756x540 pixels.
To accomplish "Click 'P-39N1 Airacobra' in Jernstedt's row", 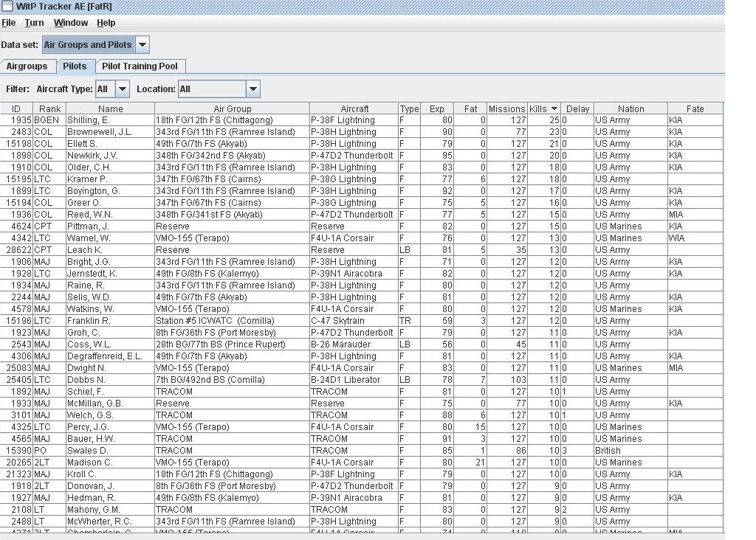I will tap(354, 274).
